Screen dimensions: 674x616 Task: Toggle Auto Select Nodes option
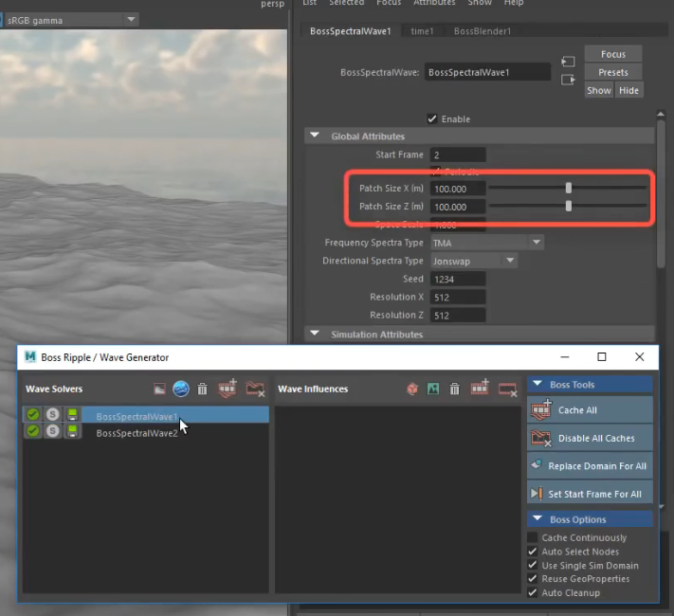[x=532, y=552]
